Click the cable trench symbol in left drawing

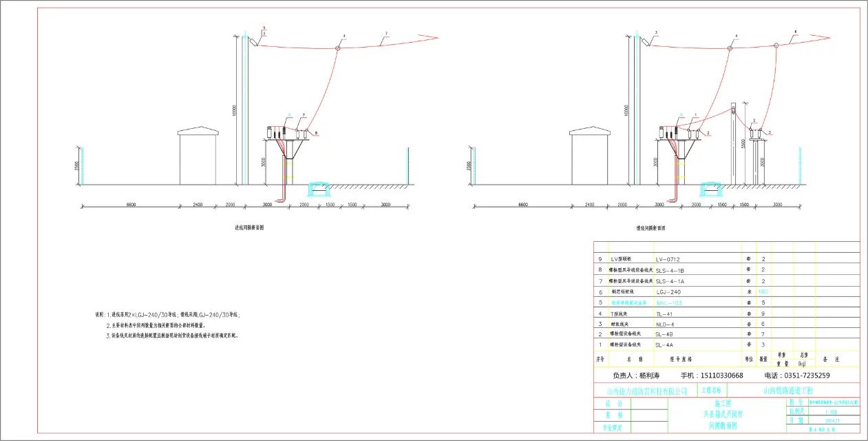click(x=317, y=187)
